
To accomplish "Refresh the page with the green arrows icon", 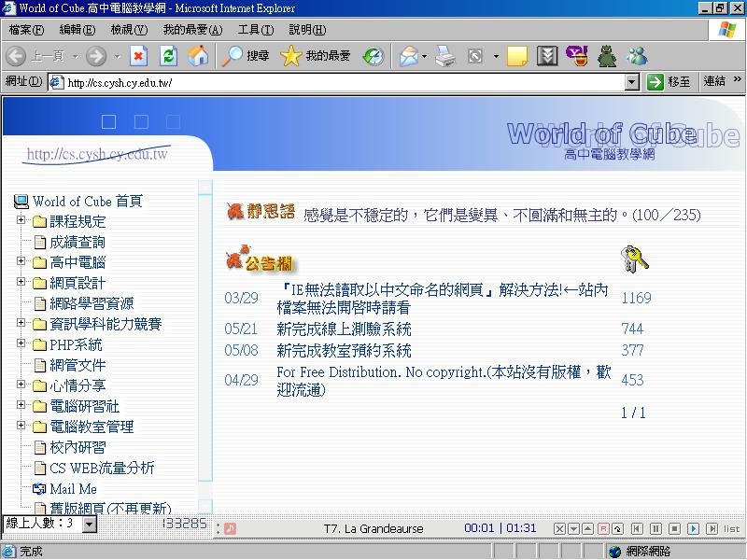I will coord(168,57).
